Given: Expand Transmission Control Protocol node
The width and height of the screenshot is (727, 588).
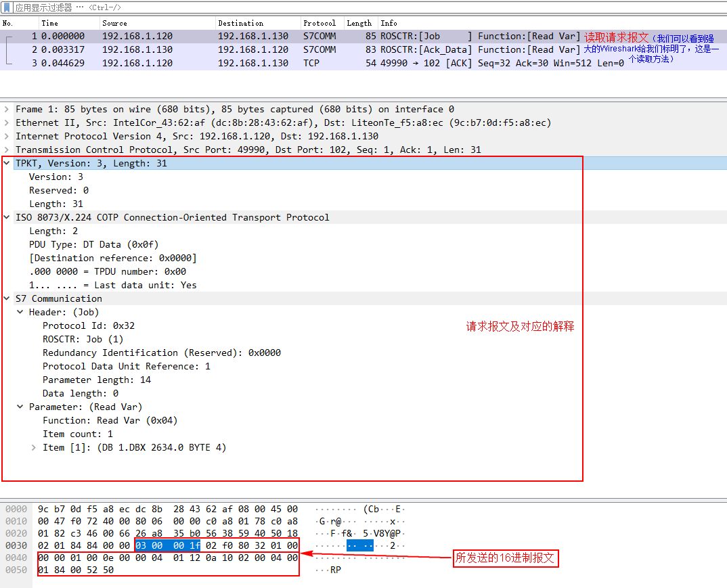Looking at the screenshot, I should 7,150.
